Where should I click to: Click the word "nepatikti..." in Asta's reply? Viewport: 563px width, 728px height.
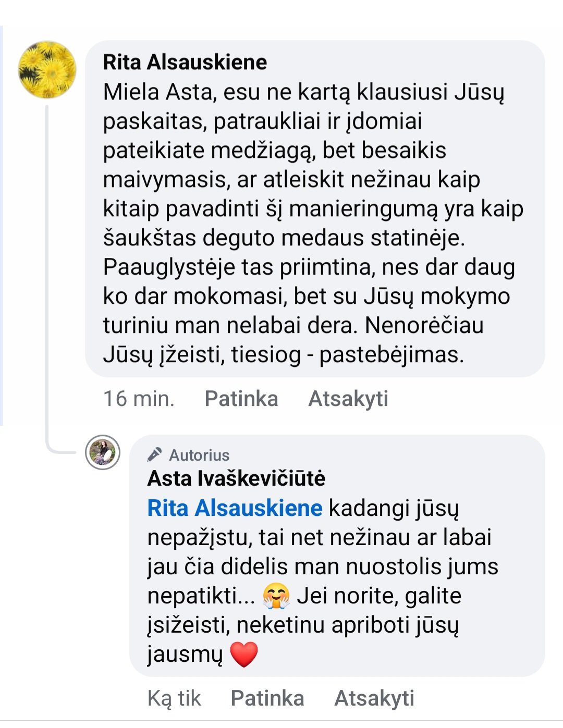[201, 596]
